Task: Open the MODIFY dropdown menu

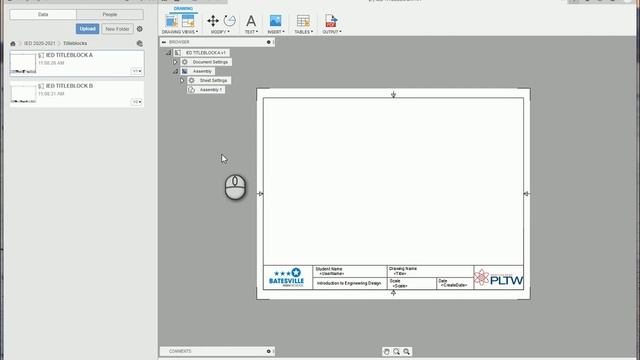Action: (x=220, y=32)
